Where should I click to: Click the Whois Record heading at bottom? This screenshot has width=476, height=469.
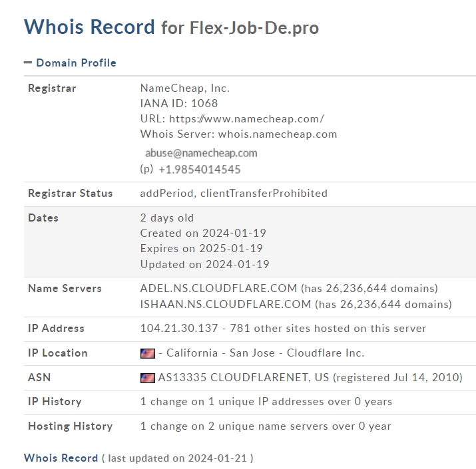click(x=61, y=458)
